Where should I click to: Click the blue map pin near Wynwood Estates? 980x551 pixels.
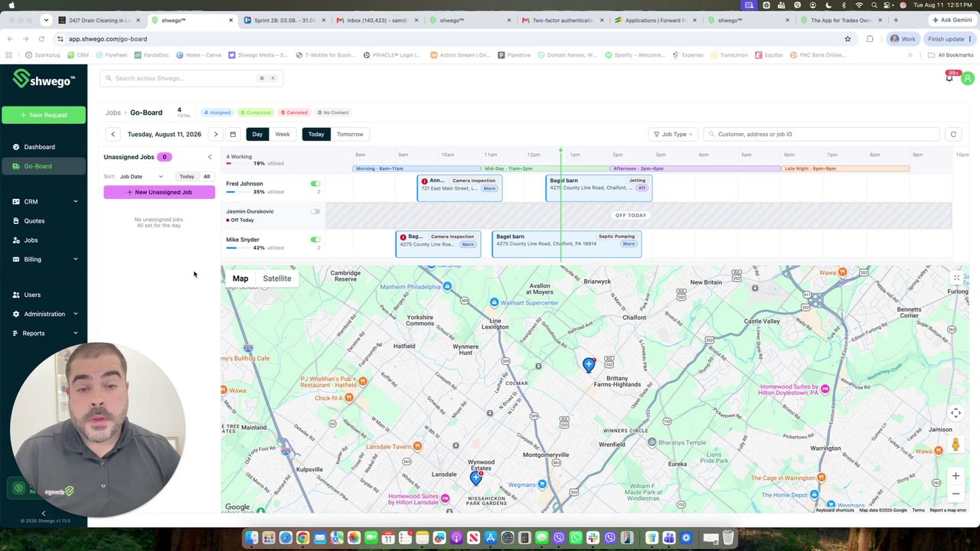point(476,478)
